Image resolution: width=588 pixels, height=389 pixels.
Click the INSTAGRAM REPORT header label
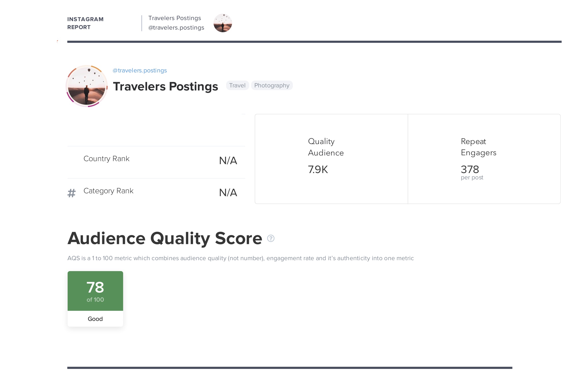click(x=85, y=23)
